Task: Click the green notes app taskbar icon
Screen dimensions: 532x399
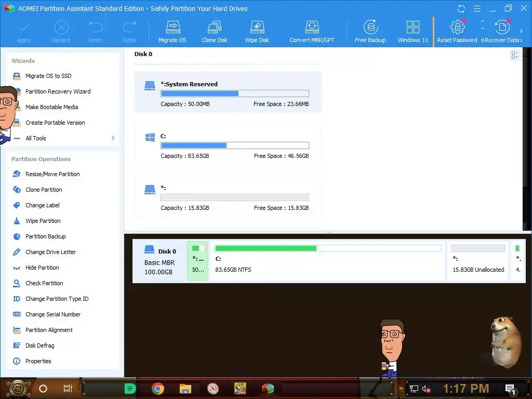Action: click(130, 389)
